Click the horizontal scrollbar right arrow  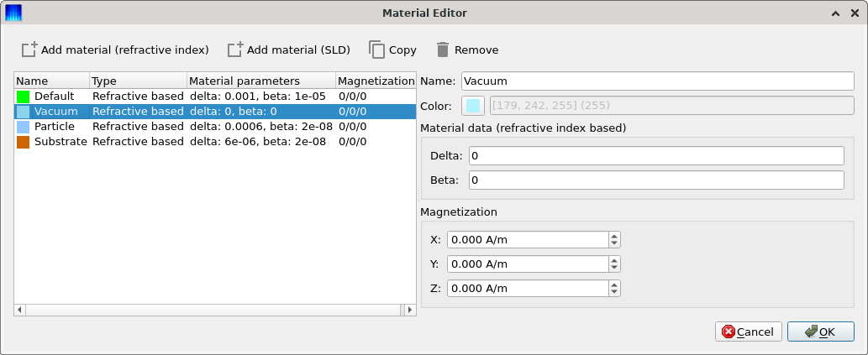click(410, 310)
